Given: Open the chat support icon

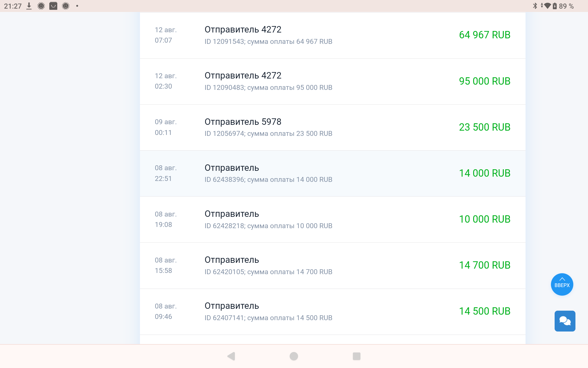Looking at the screenshot, I should (565, 321).
